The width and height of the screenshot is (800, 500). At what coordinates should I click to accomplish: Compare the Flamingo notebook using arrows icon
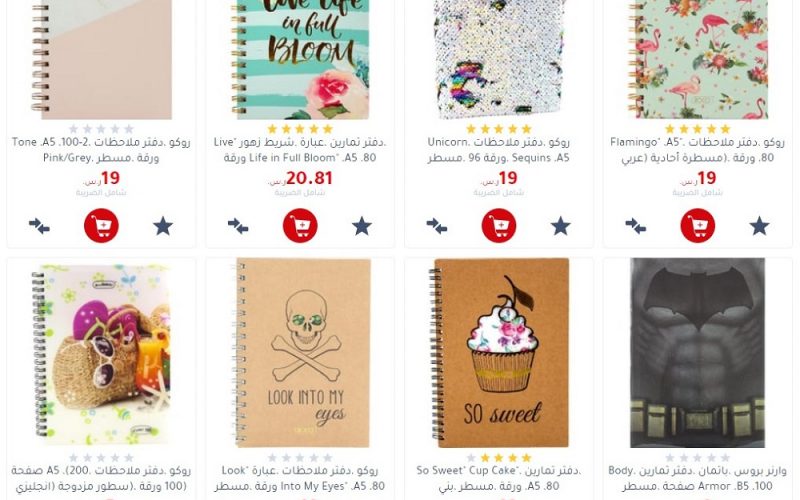[636, 226]
